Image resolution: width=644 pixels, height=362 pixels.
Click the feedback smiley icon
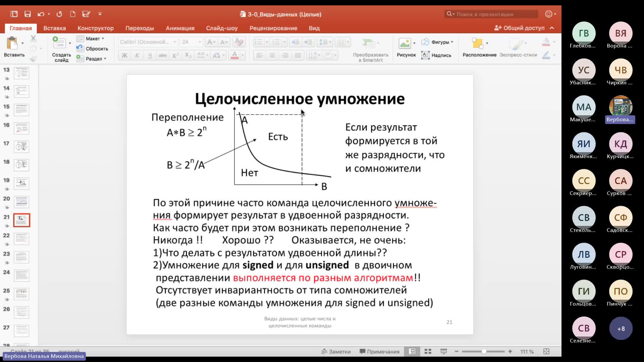[x=549, y=14]
